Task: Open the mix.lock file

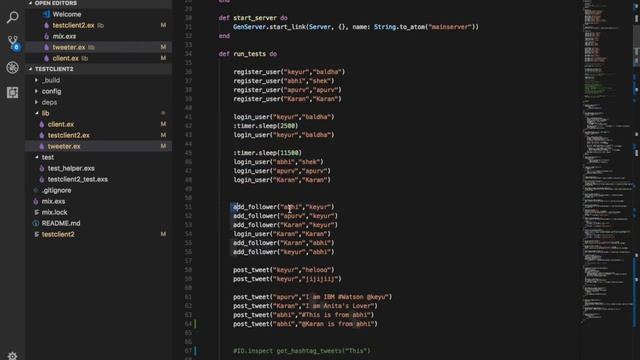Action: 54,212
